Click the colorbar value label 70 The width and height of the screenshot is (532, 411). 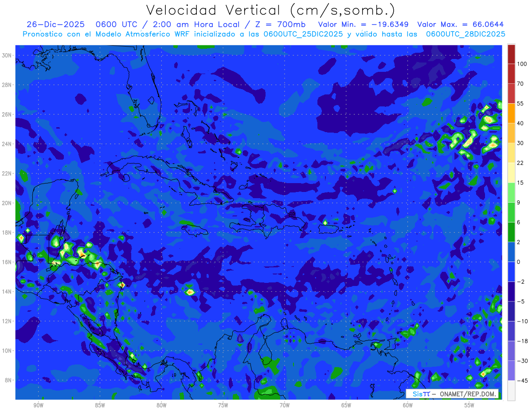(x=520, y=84)
